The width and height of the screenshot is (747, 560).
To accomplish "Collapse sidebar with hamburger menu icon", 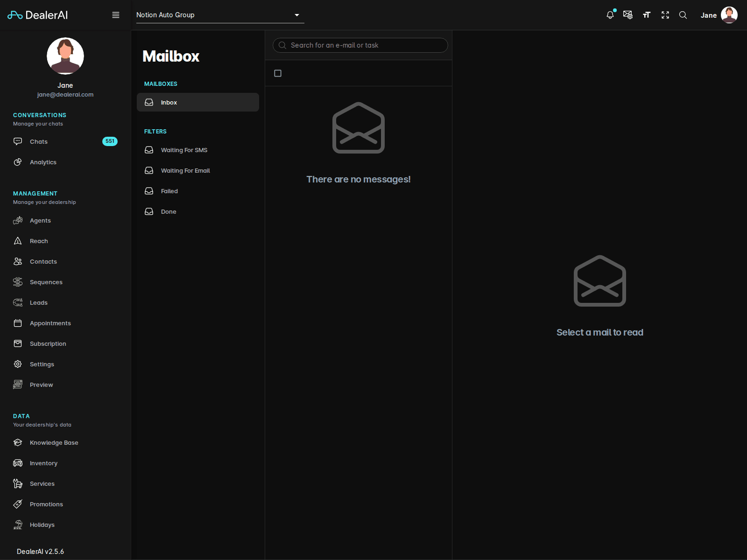I will coord(116,15).
